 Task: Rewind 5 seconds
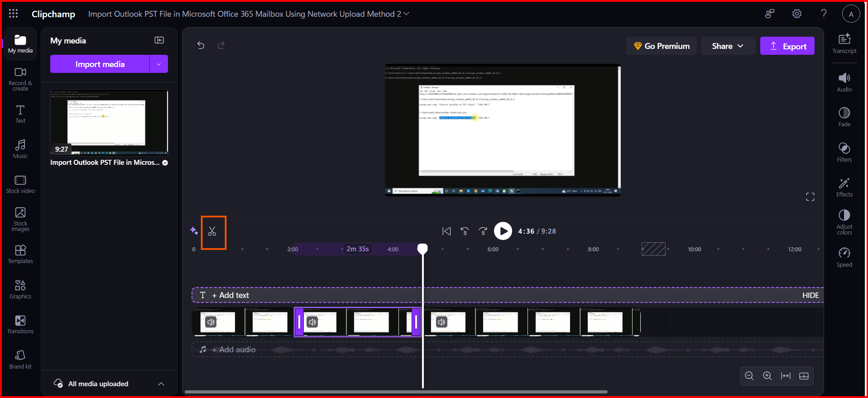coord(465,231)
